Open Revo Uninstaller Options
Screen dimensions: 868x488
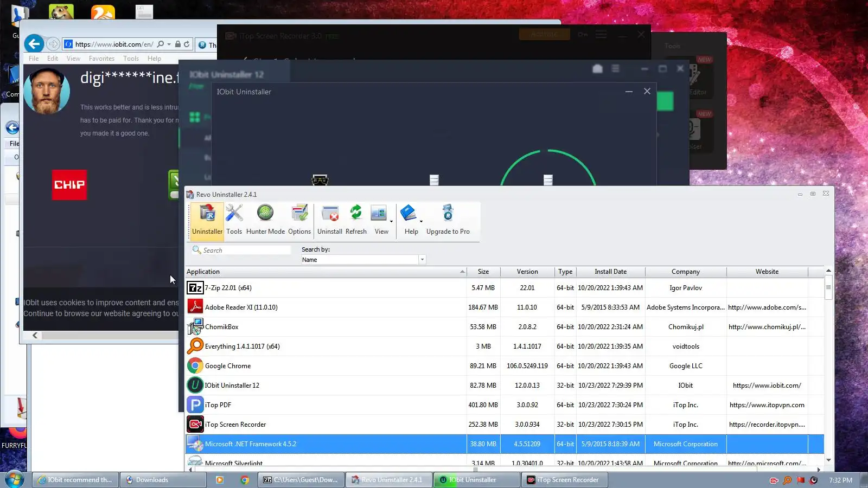point(299,220)
